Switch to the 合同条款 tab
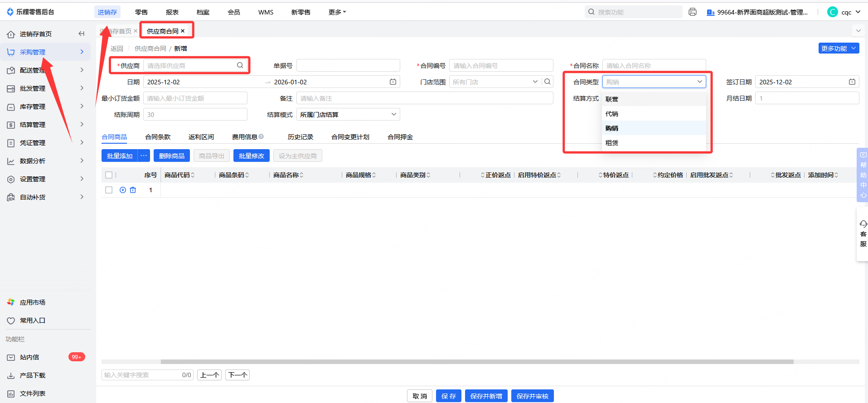This screenshot has width=868, height=403. [158, 137]
